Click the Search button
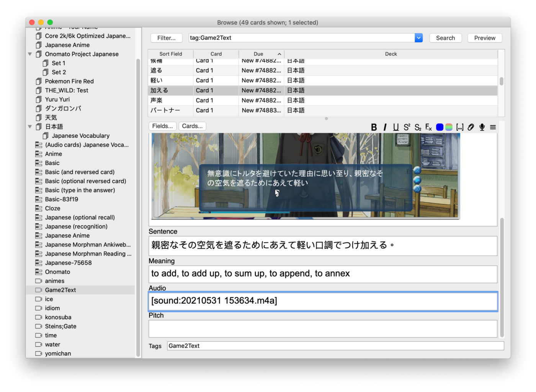The height and width of the screenshot is (392, 536). click(446, 38)
